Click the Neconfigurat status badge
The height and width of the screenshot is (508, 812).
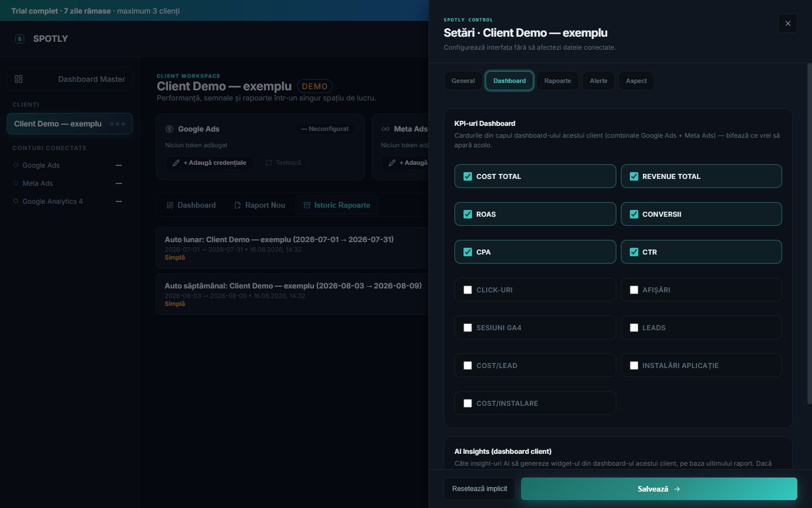325,129
